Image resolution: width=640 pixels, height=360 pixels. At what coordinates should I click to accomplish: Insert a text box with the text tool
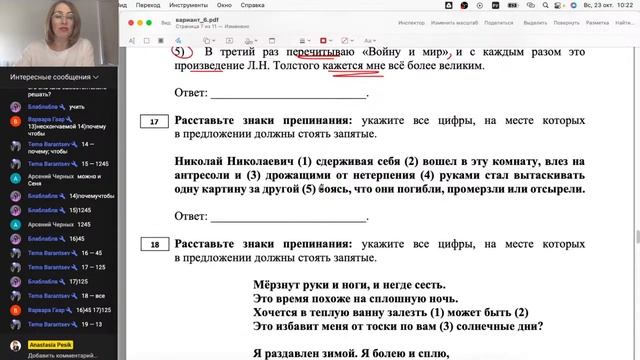(229, 41)
